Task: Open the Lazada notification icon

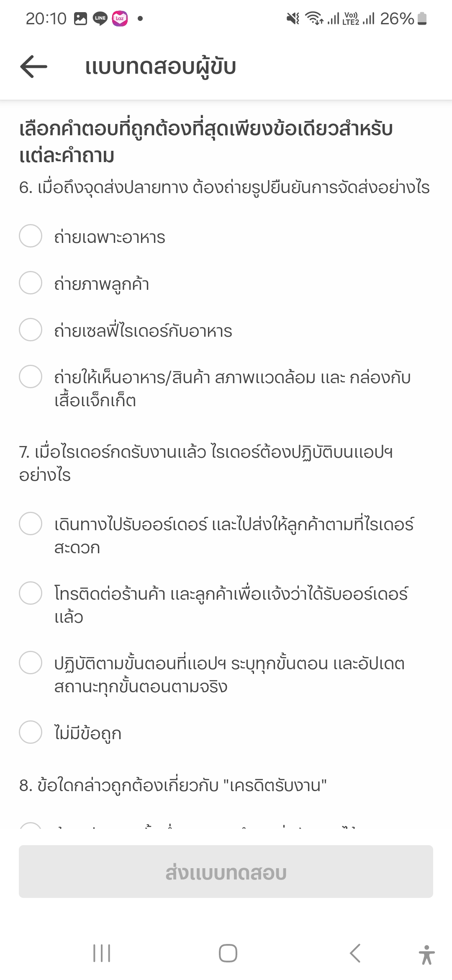Action: (x=120, y=18)
